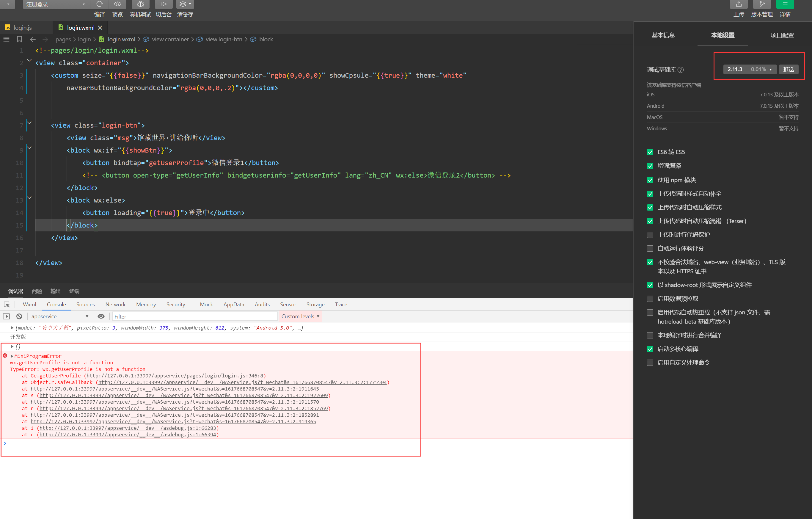The image size is (812, 519).
Task: Click the compile refresh icon
Action: 100,4
